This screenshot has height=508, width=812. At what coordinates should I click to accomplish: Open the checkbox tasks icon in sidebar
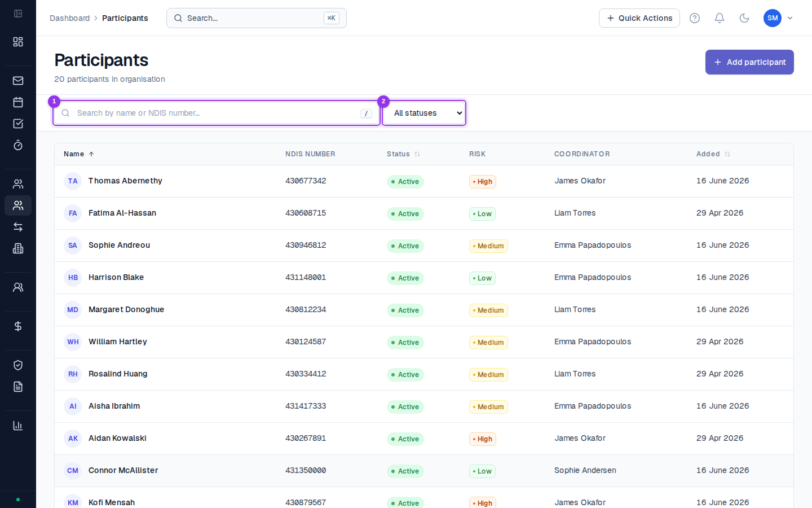[18, 124]
